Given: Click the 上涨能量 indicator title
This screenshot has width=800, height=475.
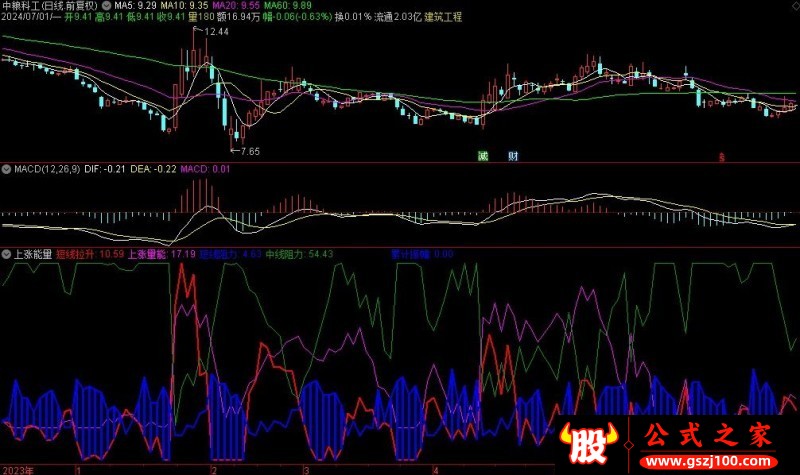Looking at the screenshot, I should click(33, 254).
